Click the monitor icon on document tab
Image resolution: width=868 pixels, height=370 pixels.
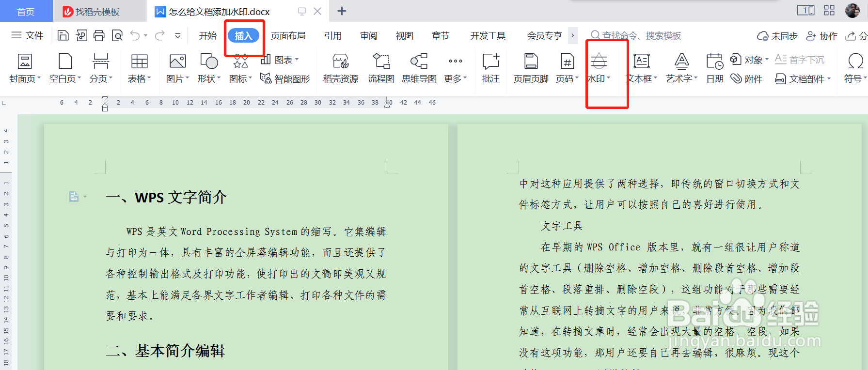[x=302, y=11]
